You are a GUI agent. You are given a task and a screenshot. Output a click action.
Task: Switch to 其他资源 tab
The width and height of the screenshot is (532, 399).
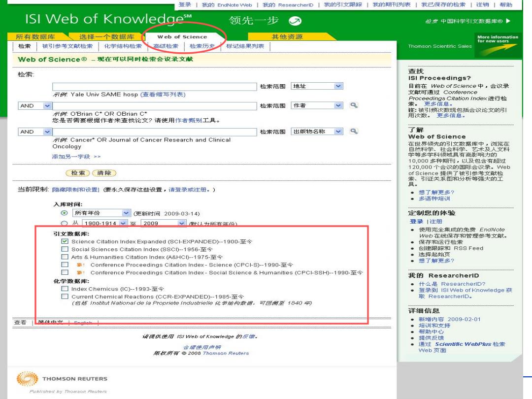tap(287, 36)
